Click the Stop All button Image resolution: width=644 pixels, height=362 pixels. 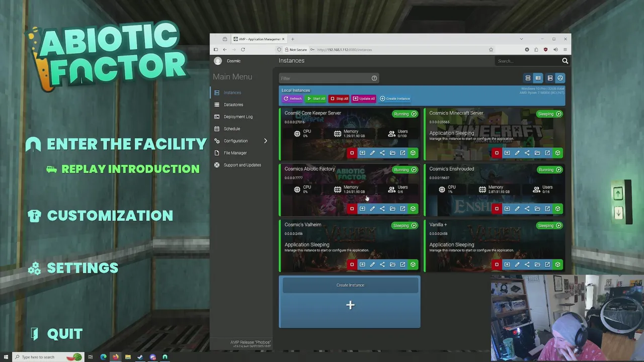tap(340, 99)
